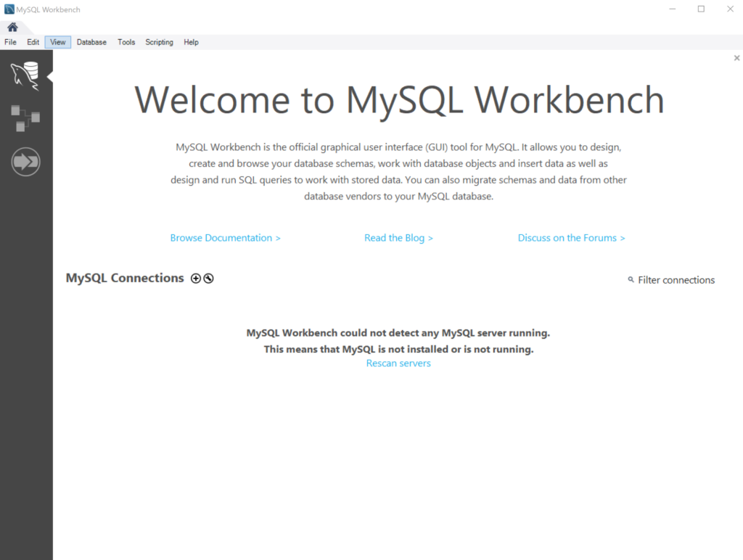This screenshot has height=560, width=743.
Task: Open Read the Blog
Action: coord(398,237)
